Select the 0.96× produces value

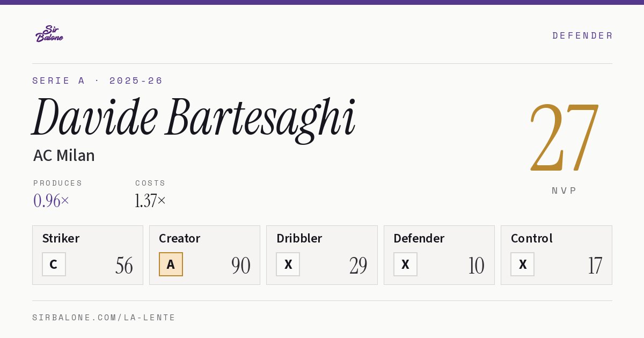click(52, 201)
